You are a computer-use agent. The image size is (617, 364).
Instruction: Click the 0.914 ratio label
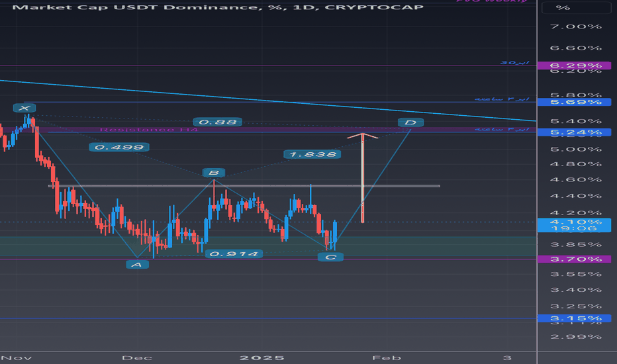[234, 254]
